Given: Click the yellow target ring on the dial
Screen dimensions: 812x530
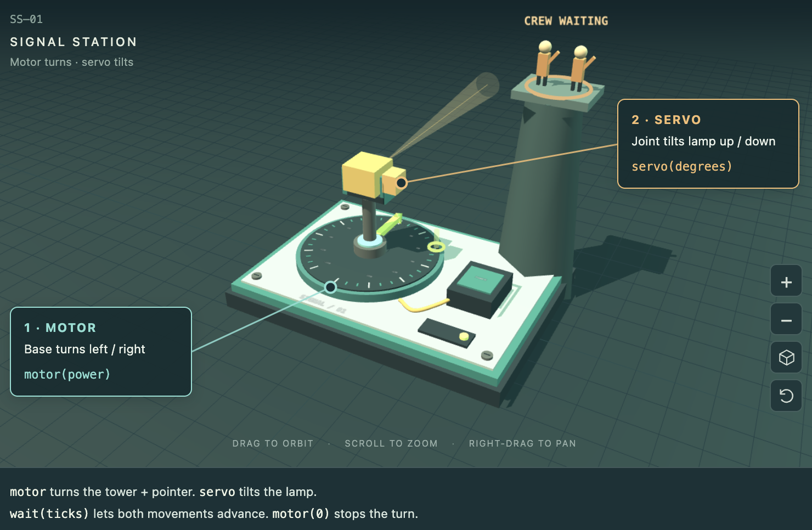Looking at the screenshot, I should 436,247.
